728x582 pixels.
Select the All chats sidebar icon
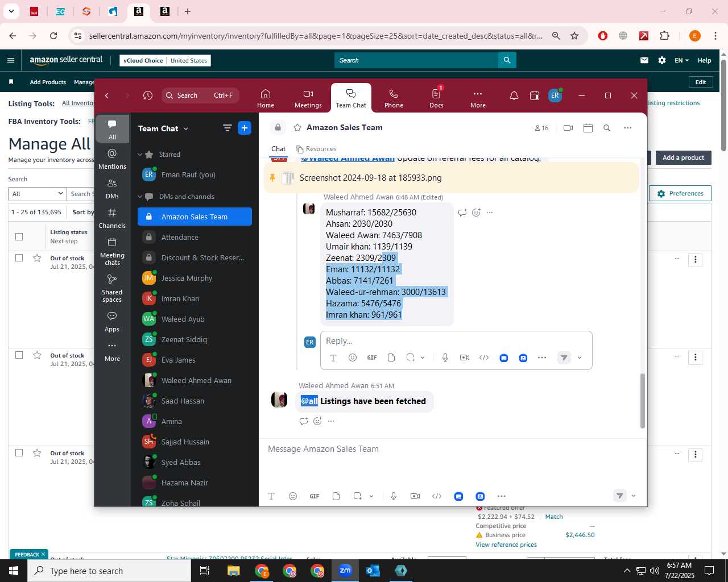(x=112, y=129)
